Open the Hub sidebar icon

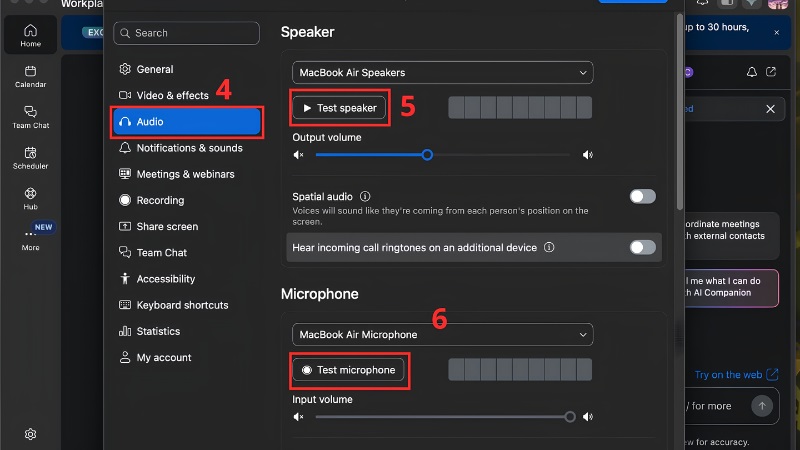pos(31,199)
